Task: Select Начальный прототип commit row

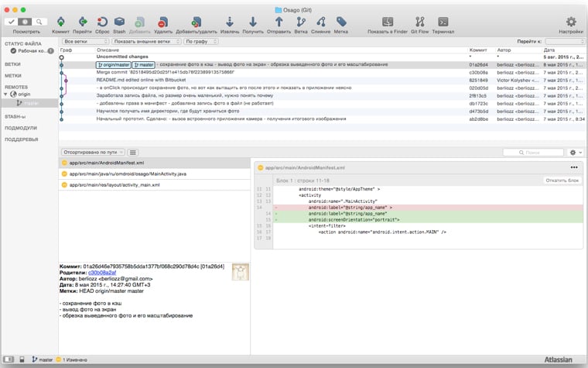Action: click(322, 119)
